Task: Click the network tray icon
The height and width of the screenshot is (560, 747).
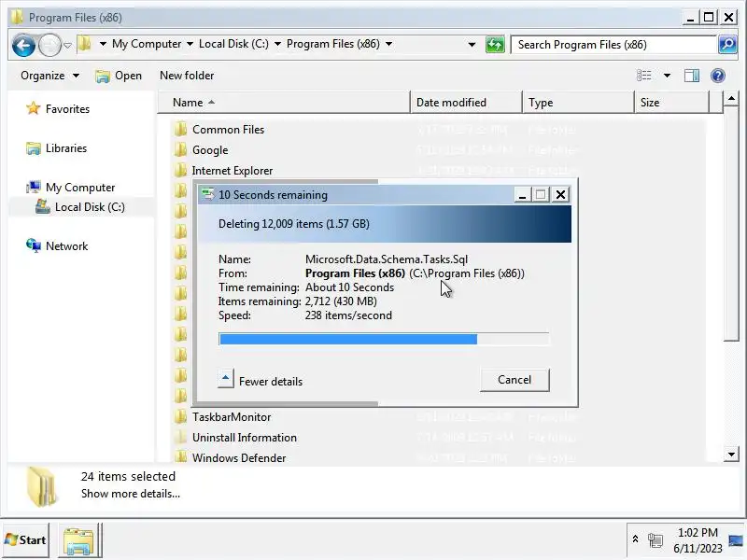Action: 655,540
